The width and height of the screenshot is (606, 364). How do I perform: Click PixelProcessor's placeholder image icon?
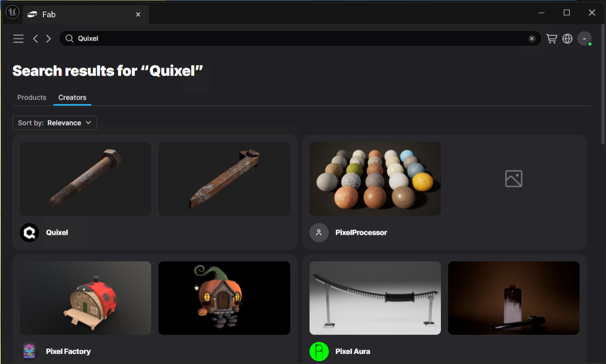click(514, 179)
